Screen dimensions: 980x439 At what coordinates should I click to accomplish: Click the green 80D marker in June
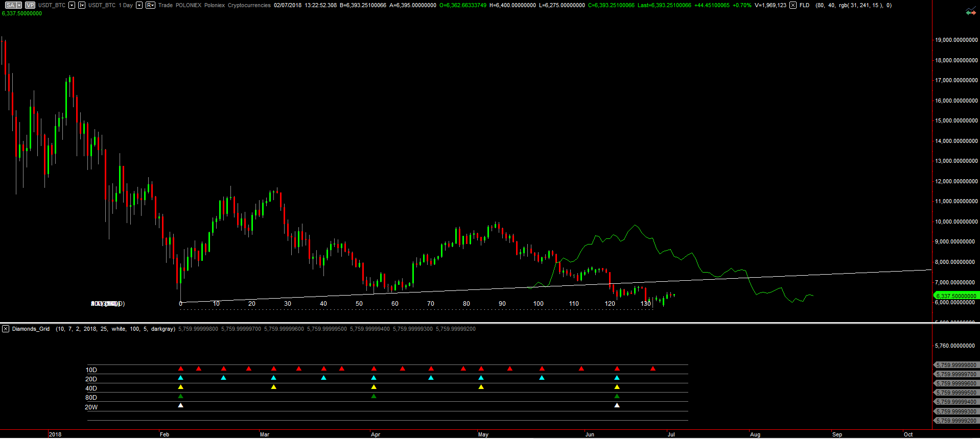click(617, 396)
